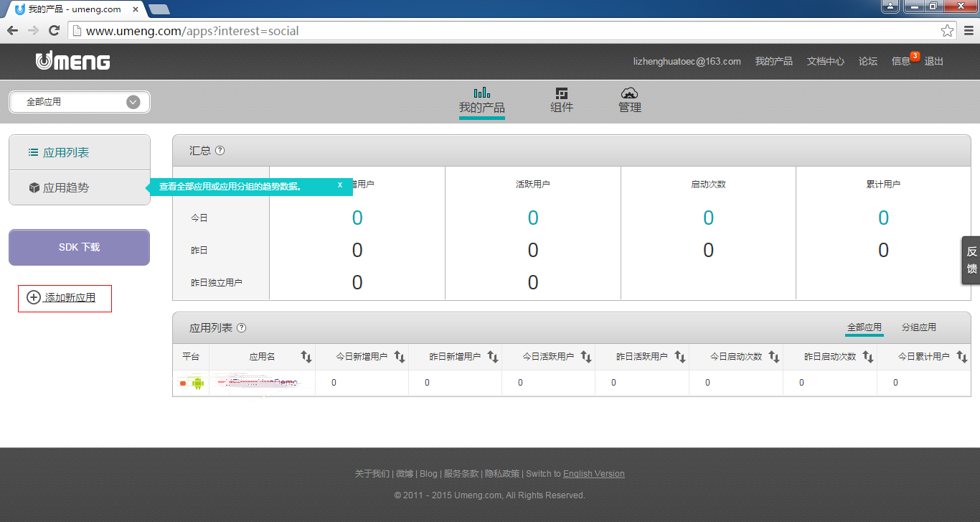Bookmark page with the star icon
The image size is (980, 522).
pos(947,31)
